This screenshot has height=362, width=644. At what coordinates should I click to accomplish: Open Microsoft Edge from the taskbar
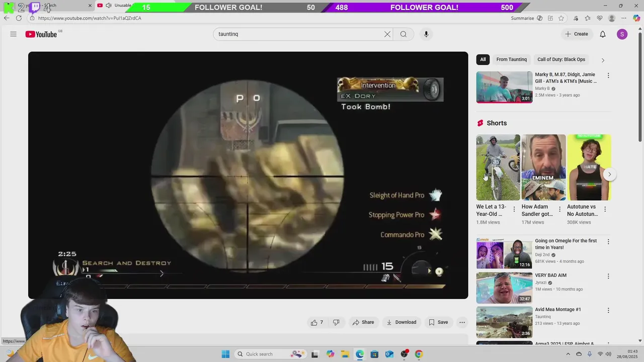click(x=360, y=354)
